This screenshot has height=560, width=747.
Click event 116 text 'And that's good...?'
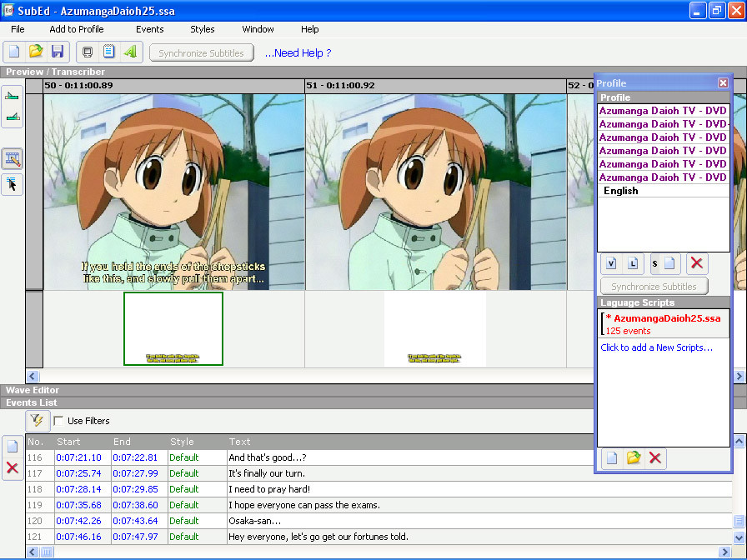(x=268, y=457)
